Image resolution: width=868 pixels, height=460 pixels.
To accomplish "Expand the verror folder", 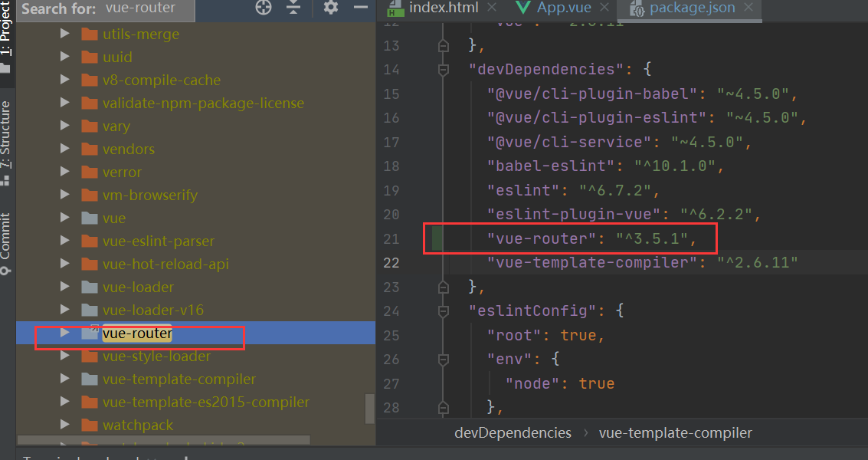I will (65, 172).
